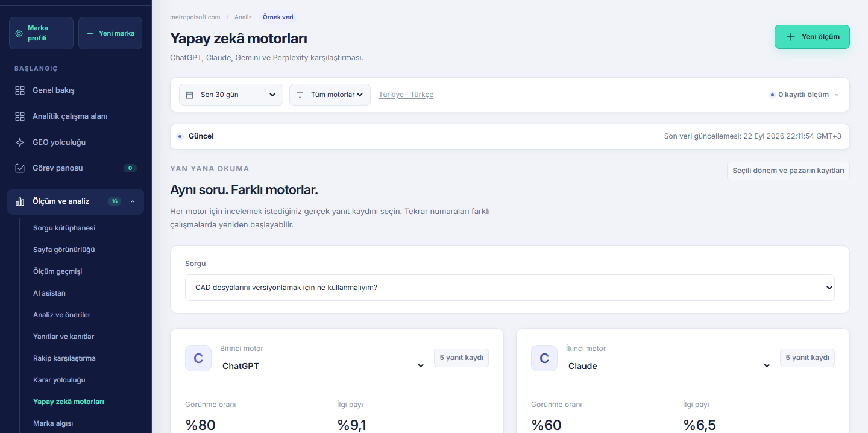This screenshot has width=868, height=433.
Task: Click the plus icon in Yeni ölçüm
Action: tap(791, 37)
